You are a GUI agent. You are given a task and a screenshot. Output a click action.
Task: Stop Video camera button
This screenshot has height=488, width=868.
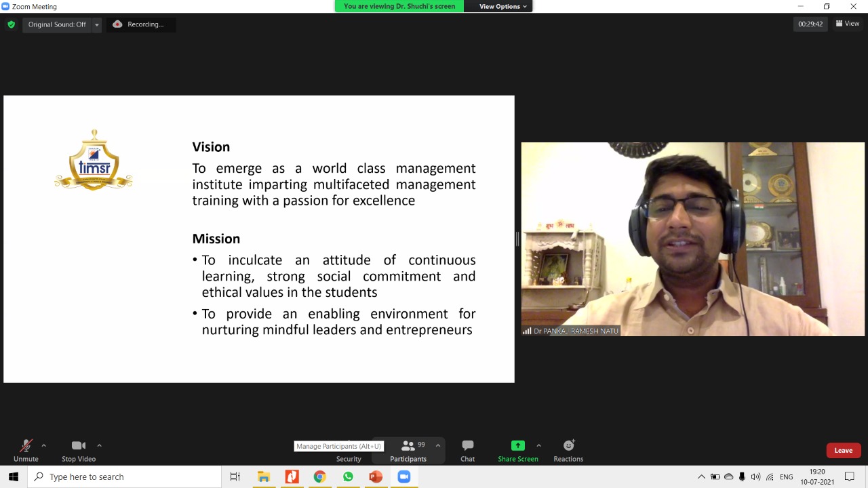click(79, 451)
